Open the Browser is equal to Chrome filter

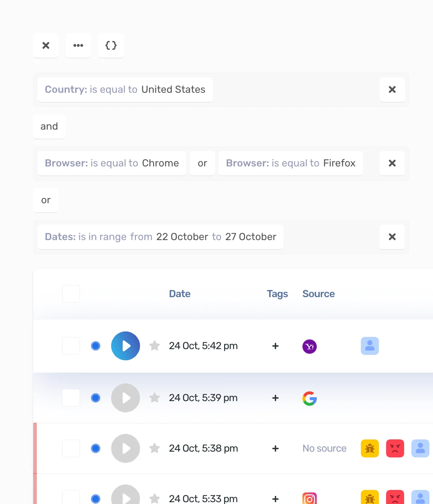[111, 163]
